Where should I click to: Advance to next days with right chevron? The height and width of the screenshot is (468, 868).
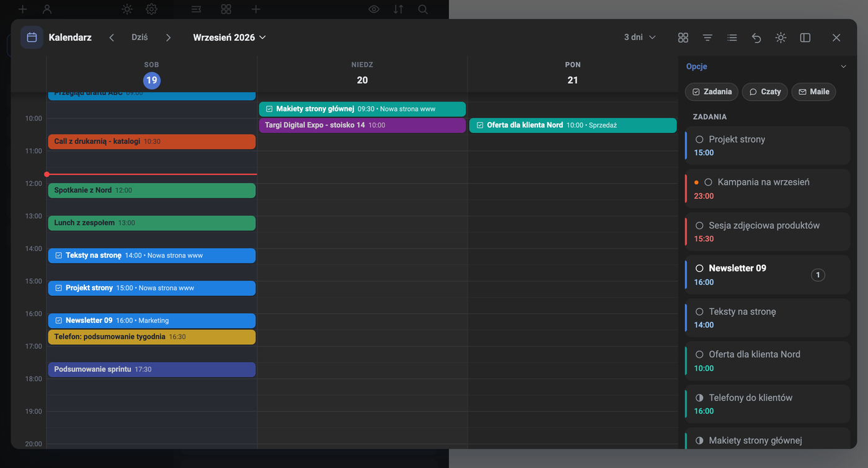(x=168, y=37)
